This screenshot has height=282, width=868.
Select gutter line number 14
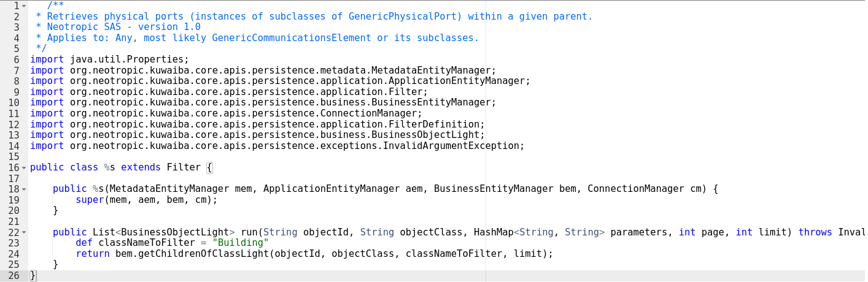pyautogui.click(x=14, y=146)
